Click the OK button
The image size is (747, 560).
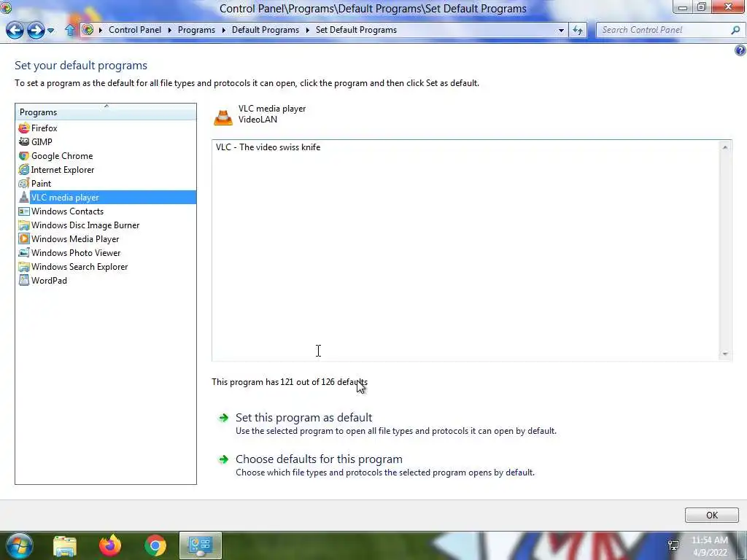pos(712,516)
